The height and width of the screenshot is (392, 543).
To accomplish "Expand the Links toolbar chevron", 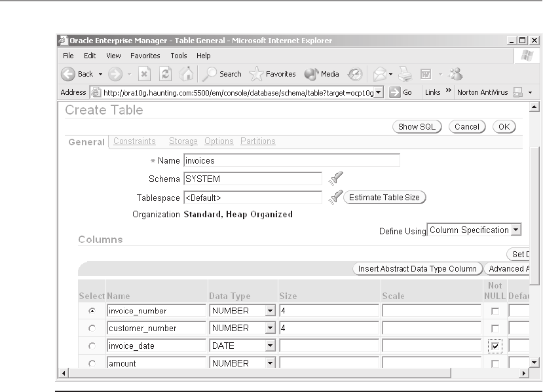I will click(x=449, y=90).
